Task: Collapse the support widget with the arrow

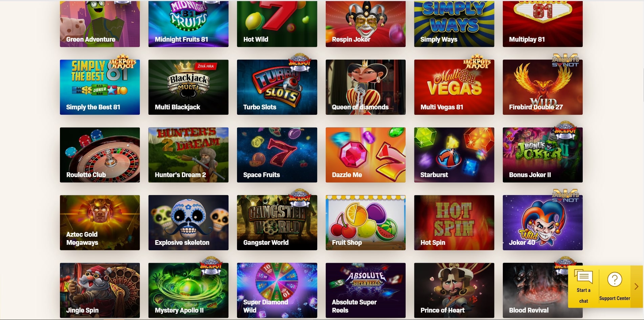Action: coord(637,286)
